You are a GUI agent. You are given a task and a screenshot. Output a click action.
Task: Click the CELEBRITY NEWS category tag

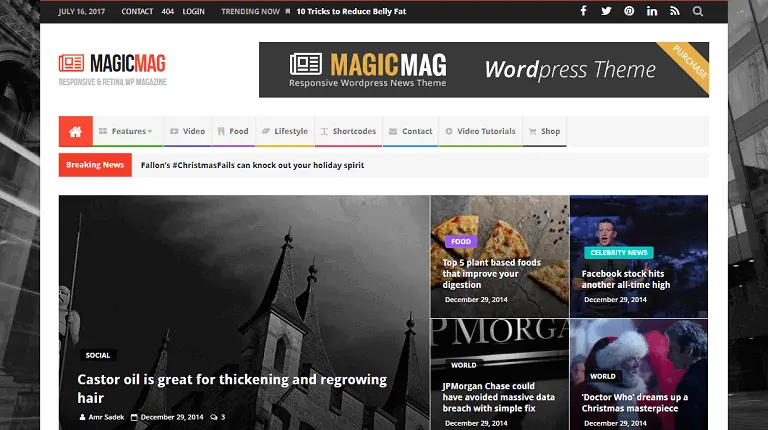point(619,253)
